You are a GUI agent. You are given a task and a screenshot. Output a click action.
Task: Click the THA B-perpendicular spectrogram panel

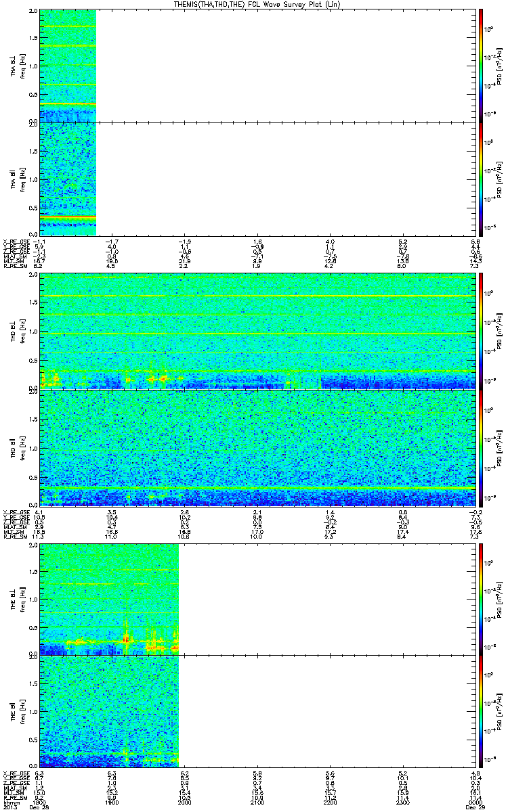[256, 66]
